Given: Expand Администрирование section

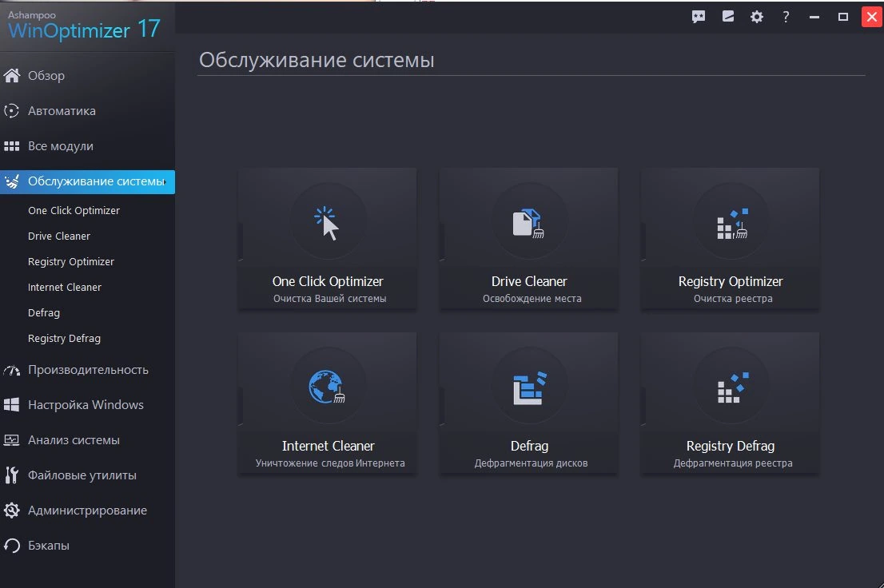Looking at the screenshot, I should pos(87,511).
